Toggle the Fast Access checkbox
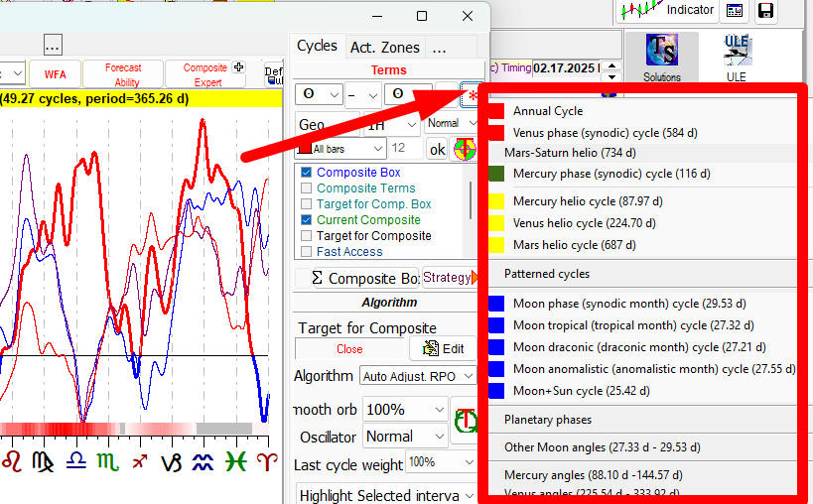The width and height of the screenshot is (813, 504). (307, 252)
